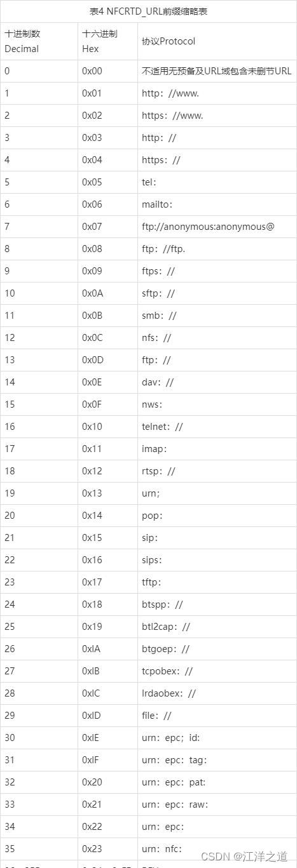Select the https://www. protocol cell

tap(217, 116)
